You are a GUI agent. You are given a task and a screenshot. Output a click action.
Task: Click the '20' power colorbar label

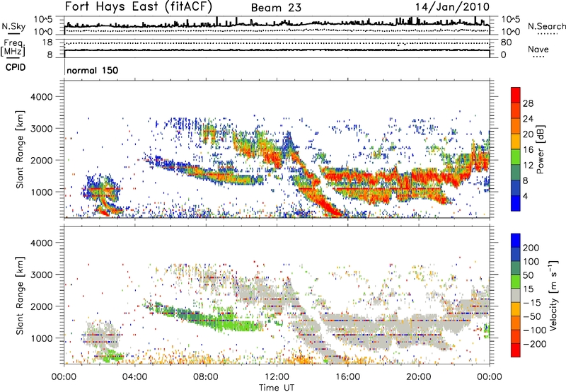pos(528,134)
